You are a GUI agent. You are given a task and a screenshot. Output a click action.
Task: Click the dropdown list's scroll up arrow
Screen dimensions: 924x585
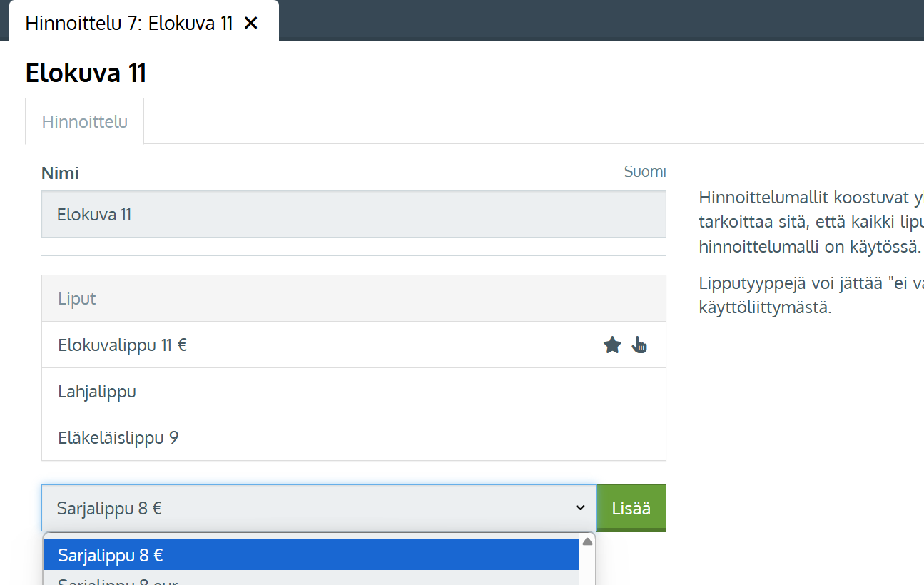point(587,541)
